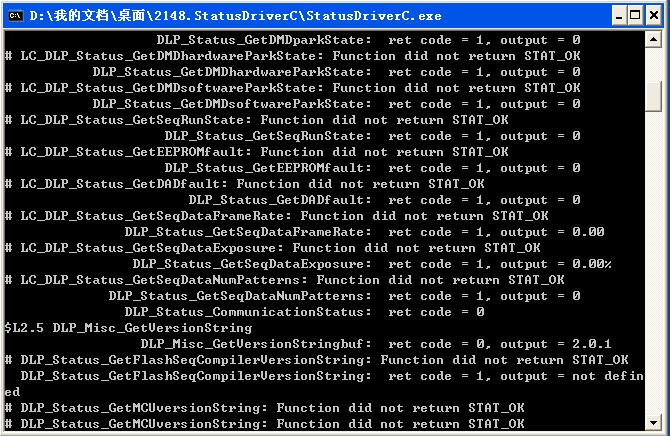Viewport: 670px width, 436px height.
Task: Click the scrollbar up arrow
Action: [x=653, y=40]
